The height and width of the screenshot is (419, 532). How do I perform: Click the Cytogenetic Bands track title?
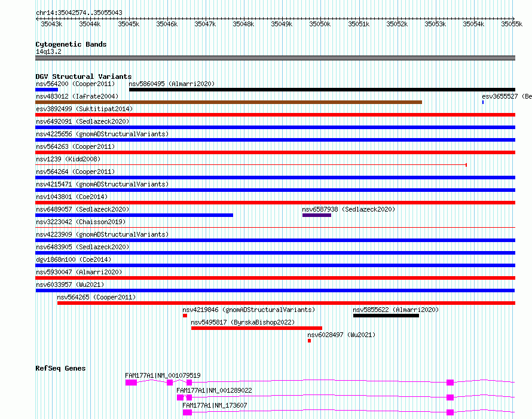pos(71,44)
